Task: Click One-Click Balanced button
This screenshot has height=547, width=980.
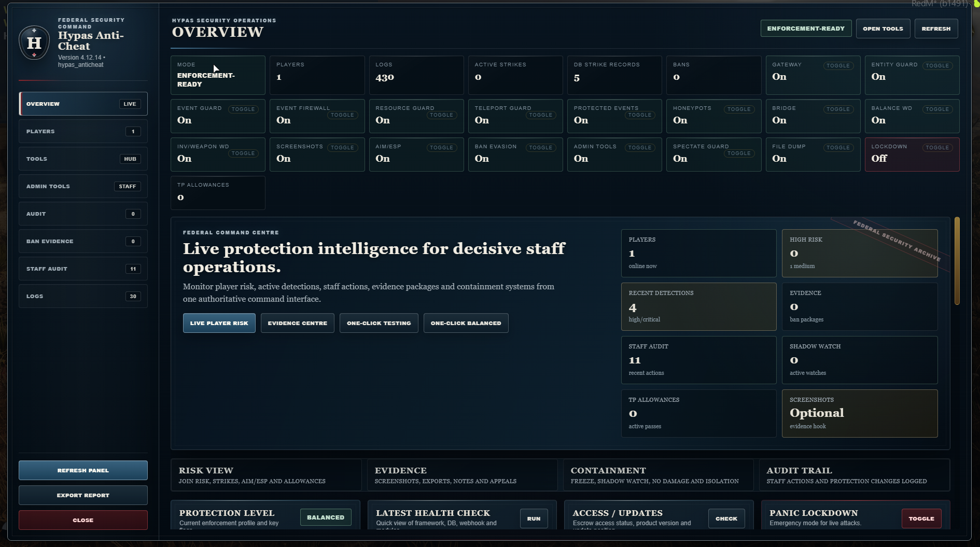Action: 466,323
